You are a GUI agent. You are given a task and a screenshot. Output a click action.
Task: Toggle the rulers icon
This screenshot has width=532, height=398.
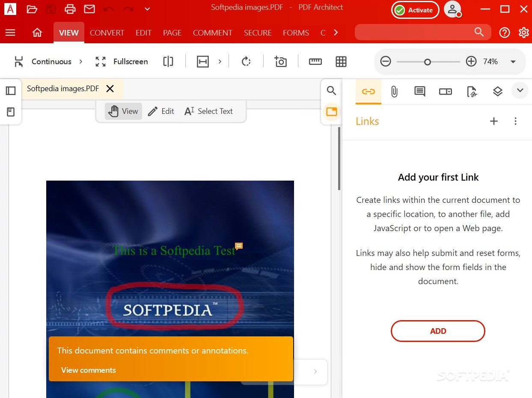tap(315, 62)
